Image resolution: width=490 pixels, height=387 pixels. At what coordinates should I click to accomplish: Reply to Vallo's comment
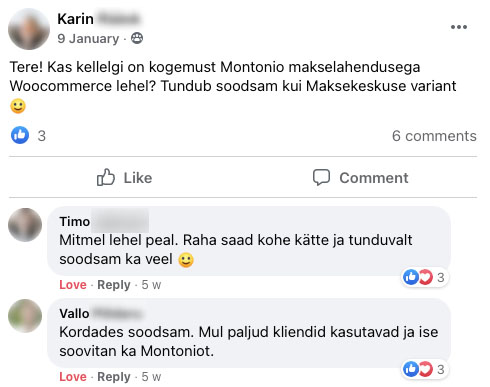point(114,377)
